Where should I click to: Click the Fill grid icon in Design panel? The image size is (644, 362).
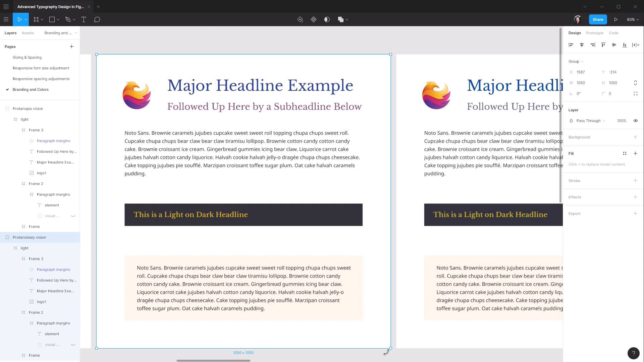[x=624, y=154]
